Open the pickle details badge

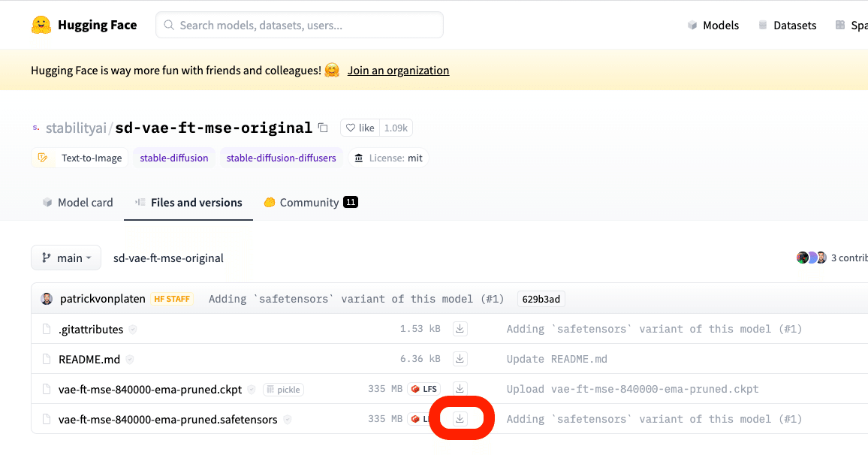pos(283,390)
